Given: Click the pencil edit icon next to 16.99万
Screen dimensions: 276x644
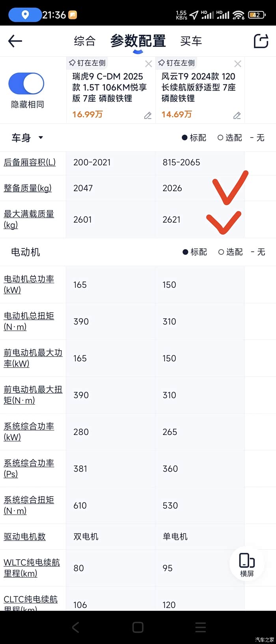Looking at the screenshot, I should 148,116.
